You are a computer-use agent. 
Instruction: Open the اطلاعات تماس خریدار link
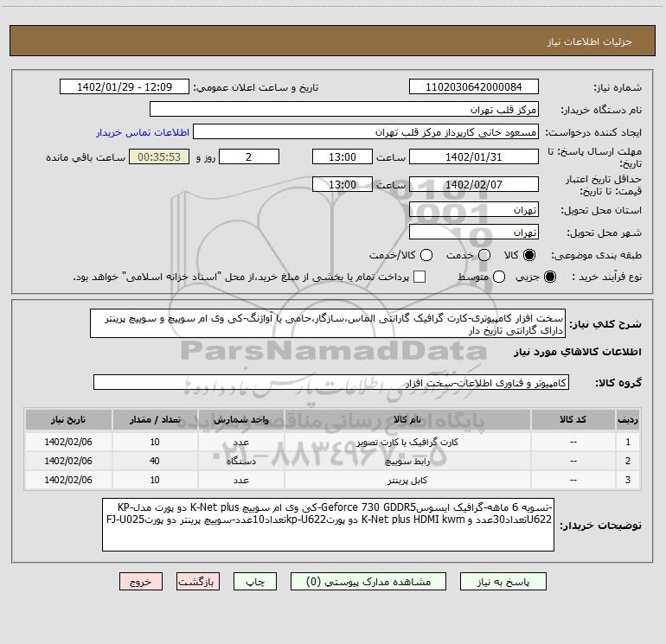point(143,132)
